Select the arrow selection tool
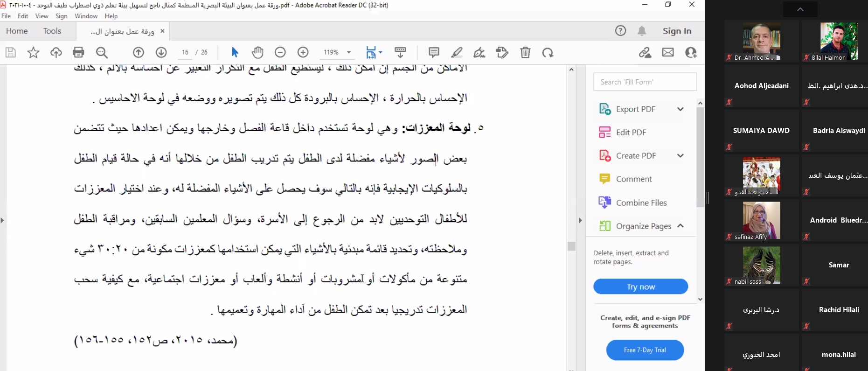This screenshot has height=371, width=868. [235, 52]
